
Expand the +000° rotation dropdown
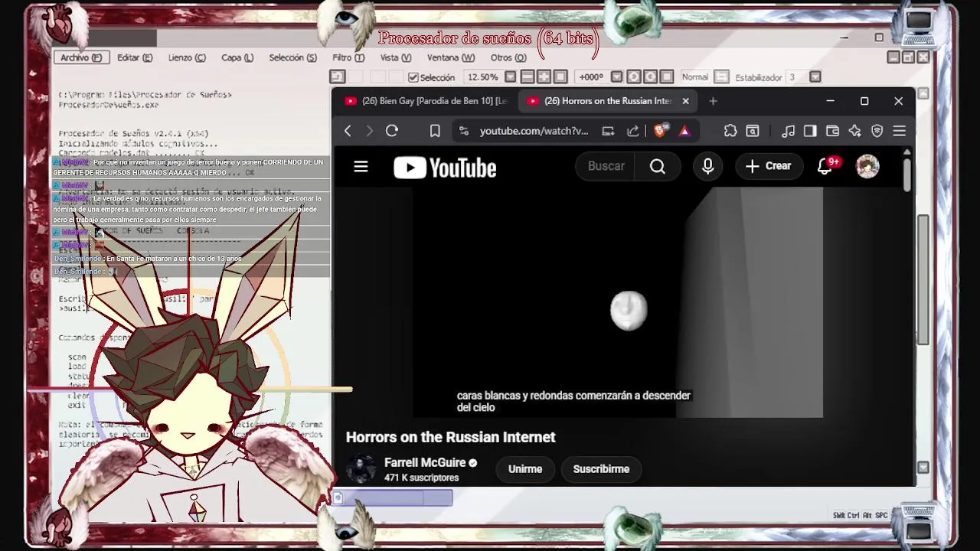click(x=616, y=77)
